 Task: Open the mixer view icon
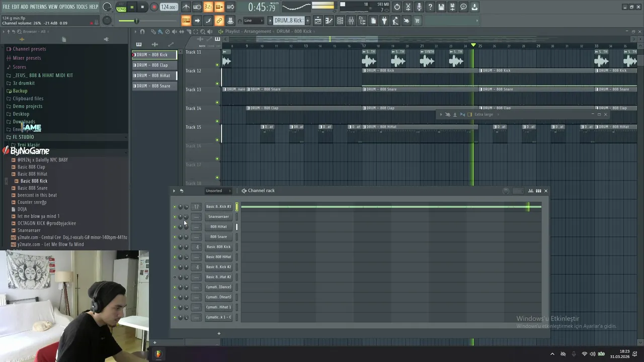(x=351, y=21)
